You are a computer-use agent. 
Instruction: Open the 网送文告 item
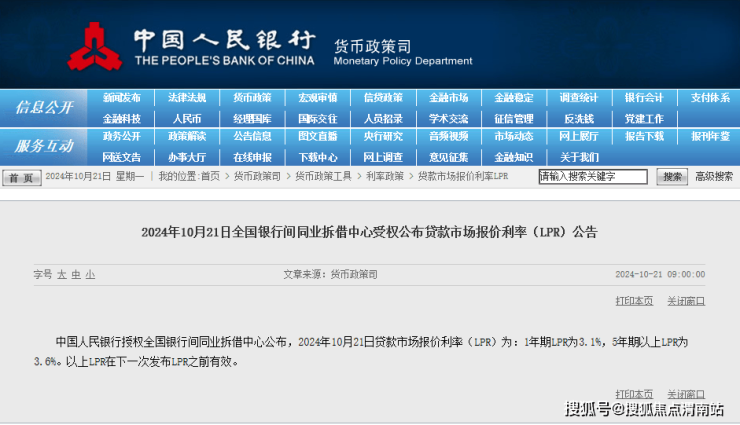point(122,157)
